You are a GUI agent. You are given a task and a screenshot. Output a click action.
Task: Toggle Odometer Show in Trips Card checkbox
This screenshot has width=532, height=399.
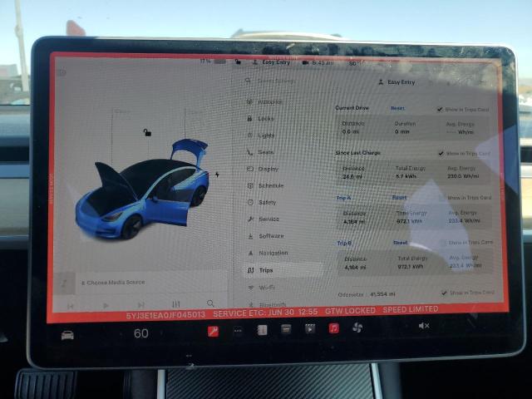(444, 293)
